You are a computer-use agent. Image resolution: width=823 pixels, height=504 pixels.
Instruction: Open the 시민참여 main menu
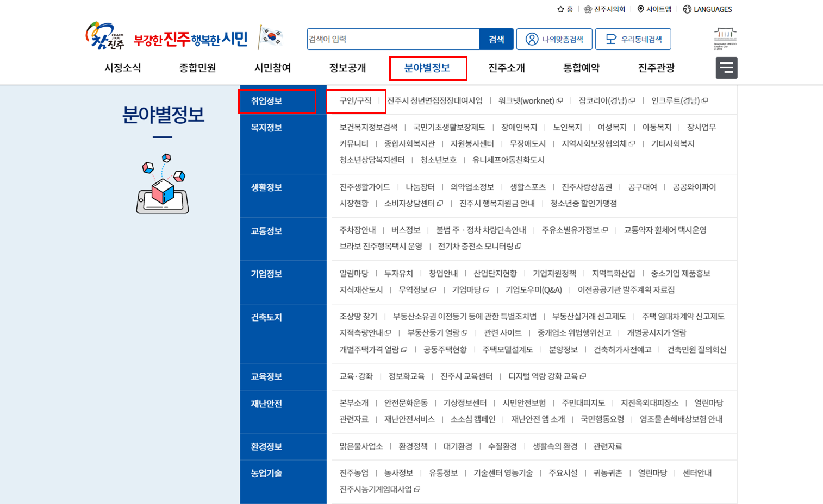tap(273, 68)
